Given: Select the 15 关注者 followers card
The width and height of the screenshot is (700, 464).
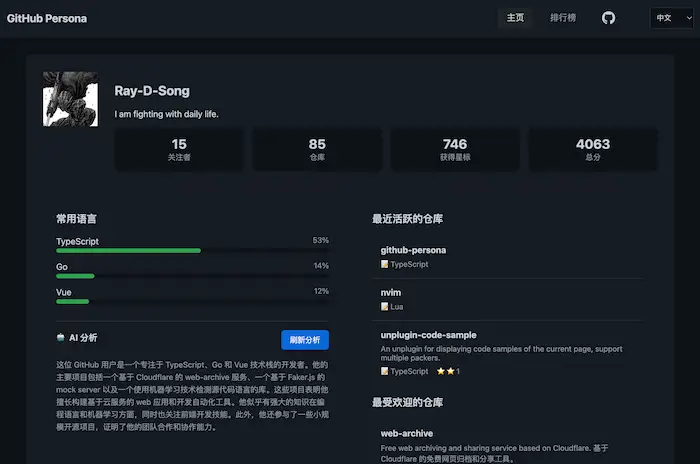Looking at the screenshot, I should 179,149.
